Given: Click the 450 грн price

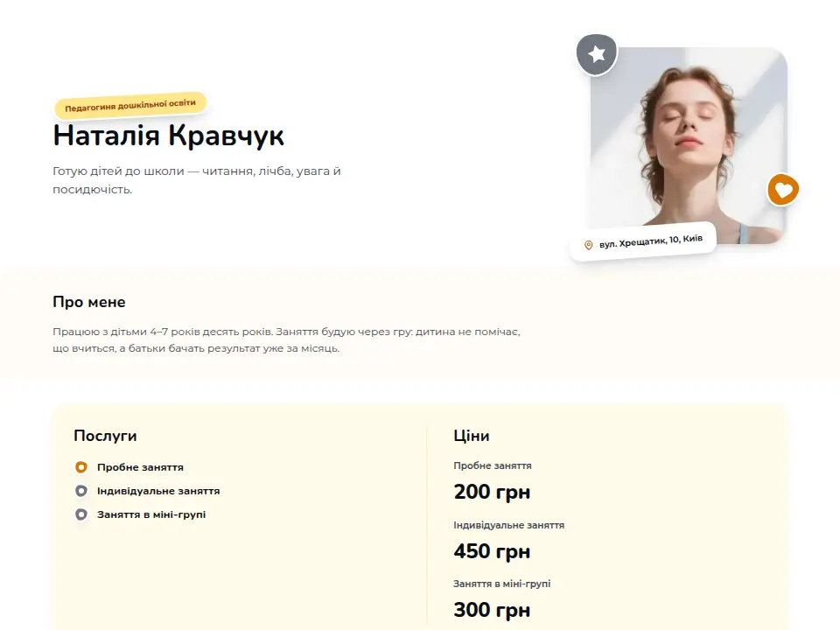Looking at the screenshot, I should 492,551.
